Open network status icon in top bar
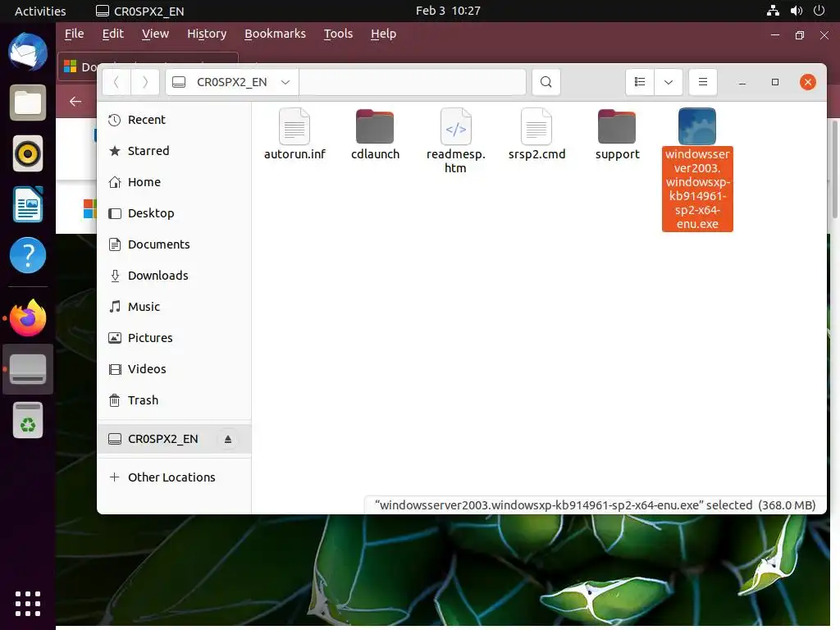This screenshot has height=630, width=840. coord(773,11)
